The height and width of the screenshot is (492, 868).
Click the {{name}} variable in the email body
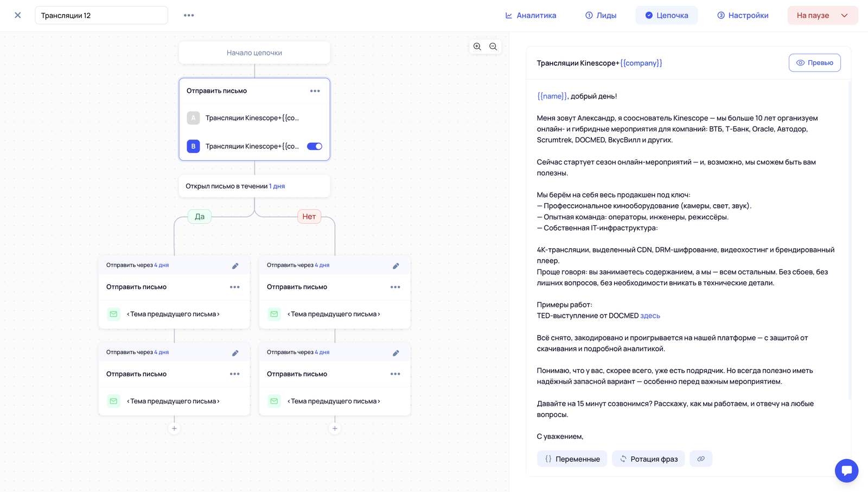click(x=552, y=96)
